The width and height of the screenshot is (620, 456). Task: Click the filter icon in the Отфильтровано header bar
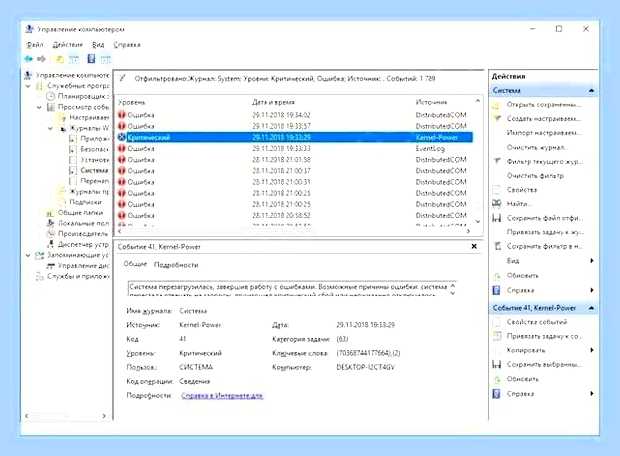tap(123, 78)
